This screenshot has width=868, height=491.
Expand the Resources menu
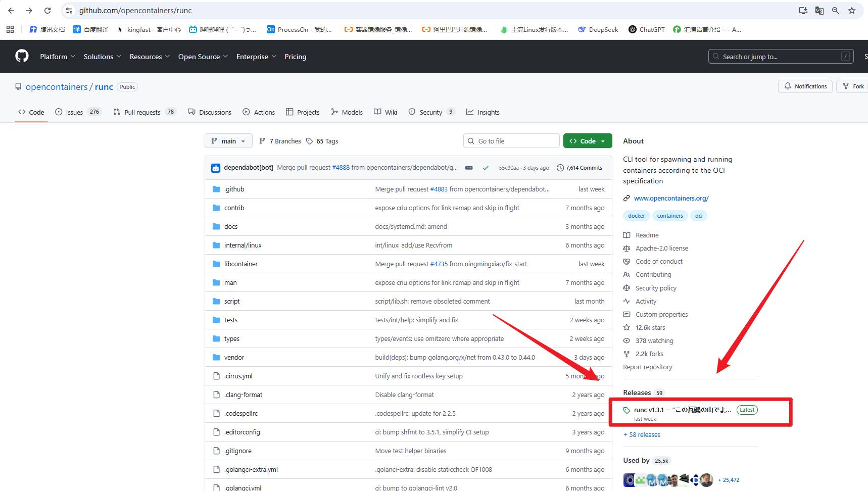[150, 57]
